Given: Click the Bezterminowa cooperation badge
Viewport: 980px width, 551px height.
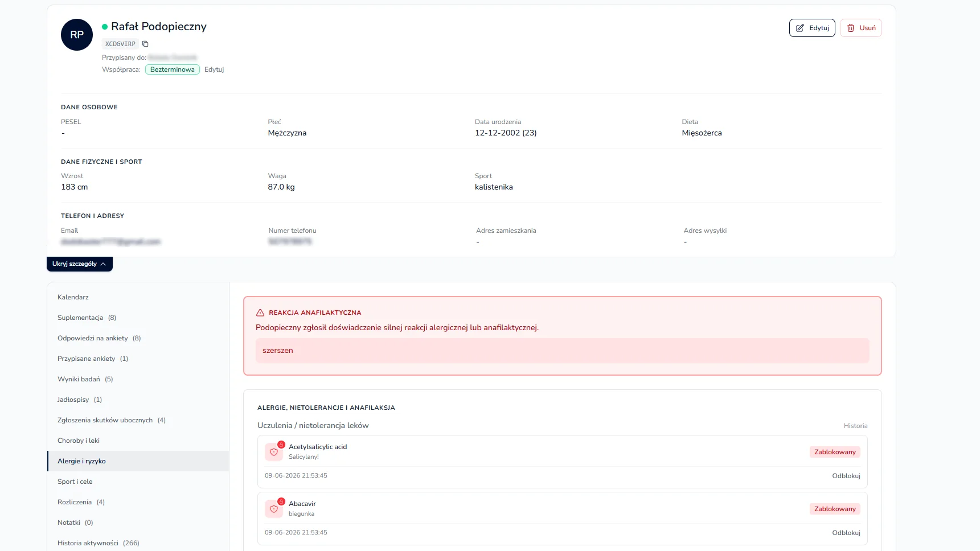Looking at the screenshot, I should (x=173, y=69).
